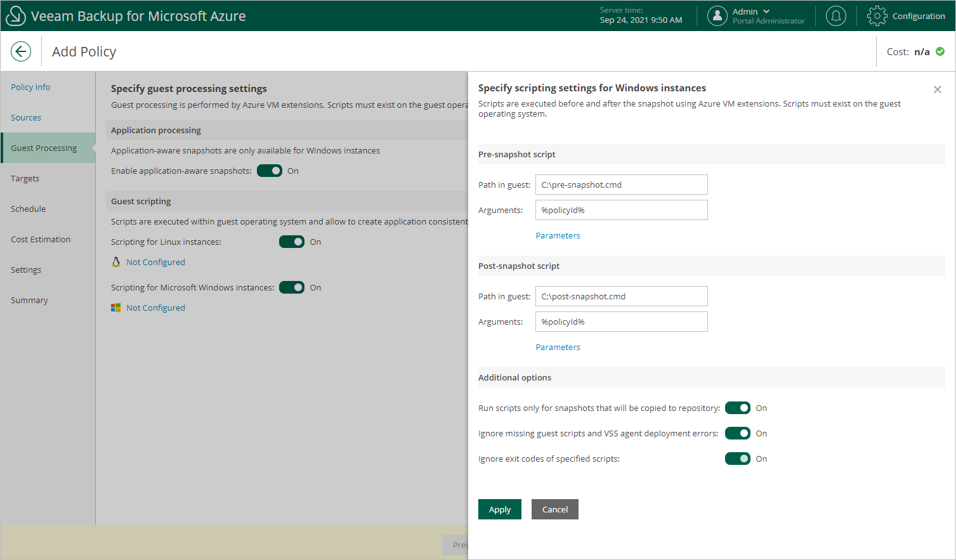956x560 pixels.
Task: Open Parameters link under pre-snapshot script
Action: [x=558, y=235]
